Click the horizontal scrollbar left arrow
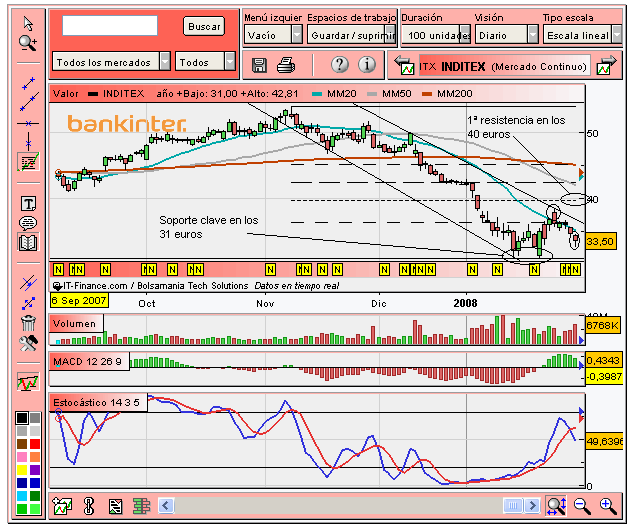 [x=166, y=505]
